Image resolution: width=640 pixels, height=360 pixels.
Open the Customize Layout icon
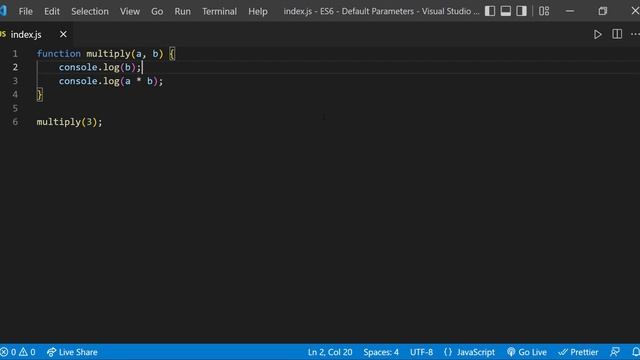pos(544,11)
